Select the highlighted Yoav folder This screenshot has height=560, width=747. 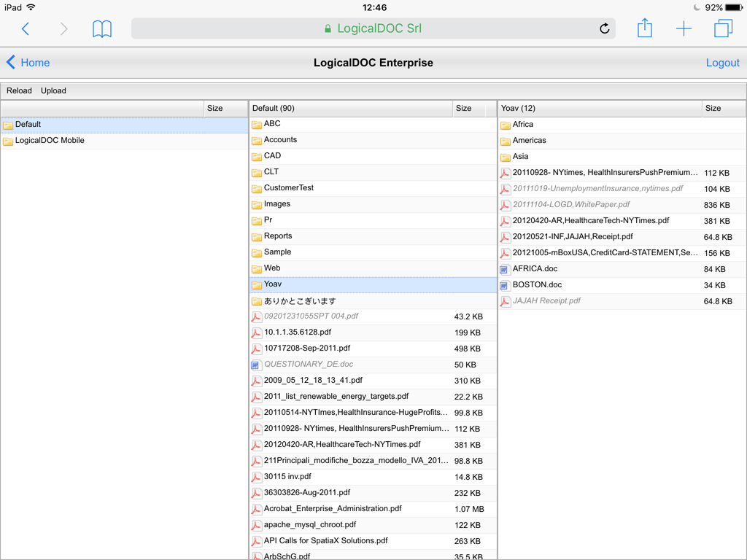point(373,285)
